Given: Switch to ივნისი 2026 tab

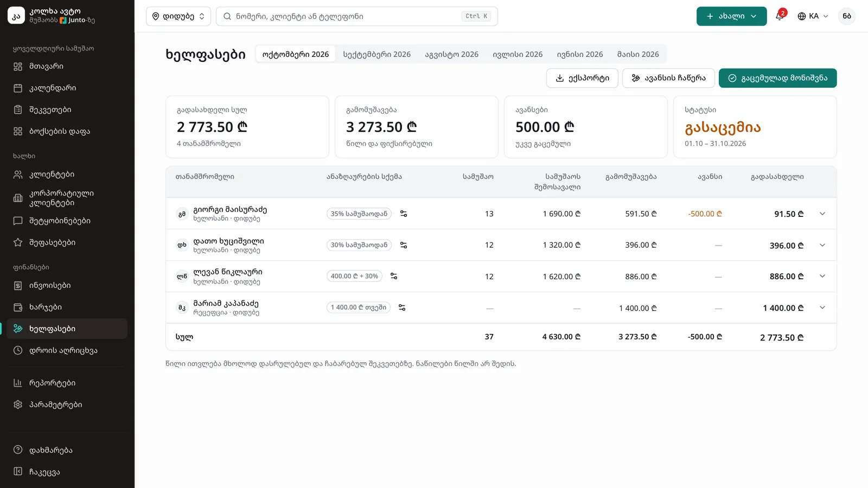Looking at the screenshot, I should (x=580, y=54).
